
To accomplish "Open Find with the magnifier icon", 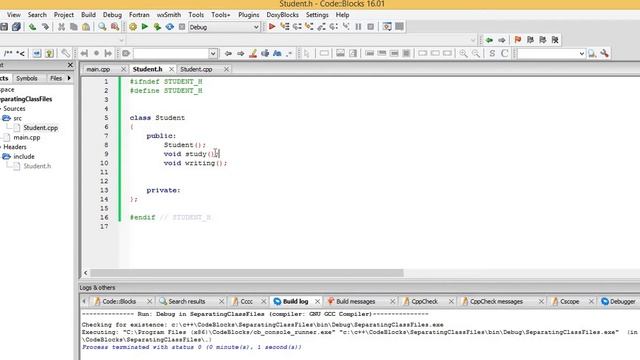I will tap(102, 27).
